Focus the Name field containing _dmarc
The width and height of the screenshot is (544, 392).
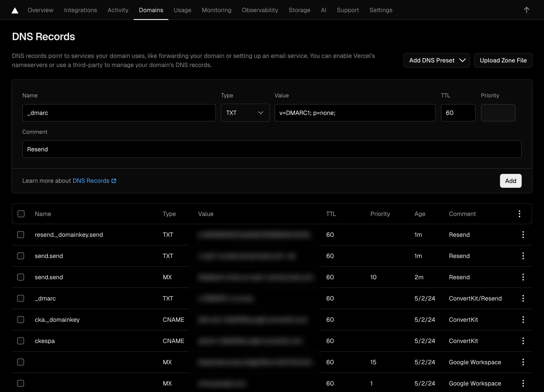click(x=119, y=113)
